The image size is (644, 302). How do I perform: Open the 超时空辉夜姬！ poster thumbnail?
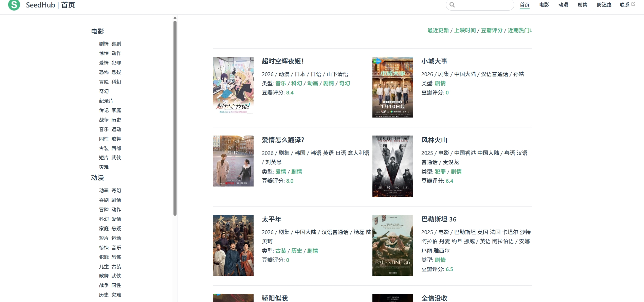click(233, 85)
